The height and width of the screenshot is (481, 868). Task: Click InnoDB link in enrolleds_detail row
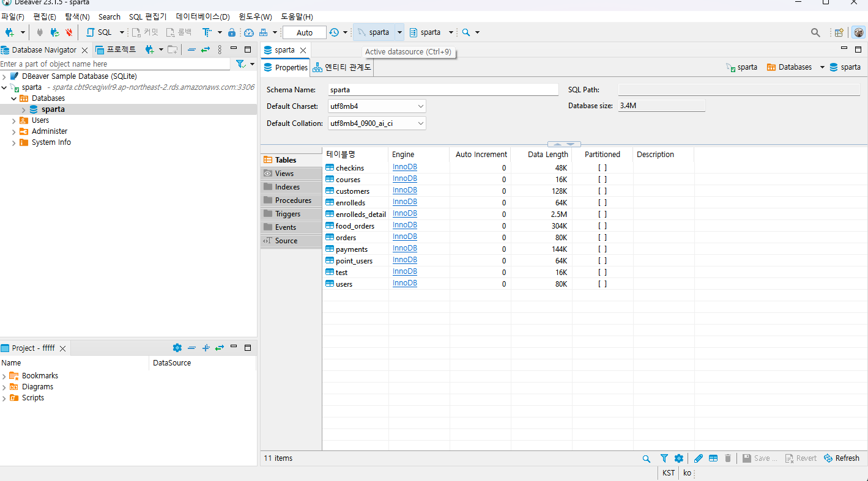(x=405, y=214)
